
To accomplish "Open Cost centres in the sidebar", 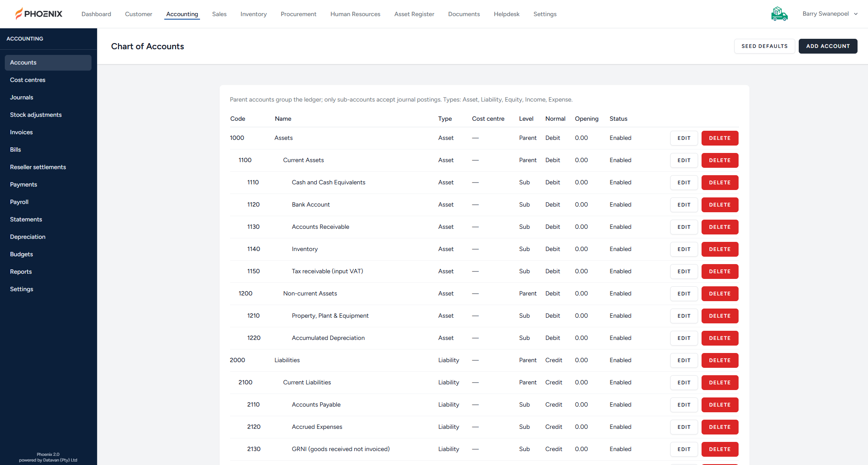I will click(48, 80).
